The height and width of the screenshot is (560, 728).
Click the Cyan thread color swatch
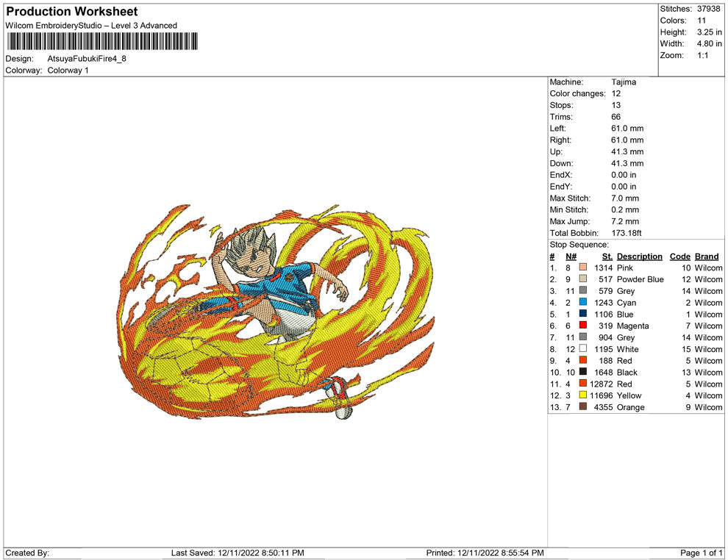pos(583,303)
